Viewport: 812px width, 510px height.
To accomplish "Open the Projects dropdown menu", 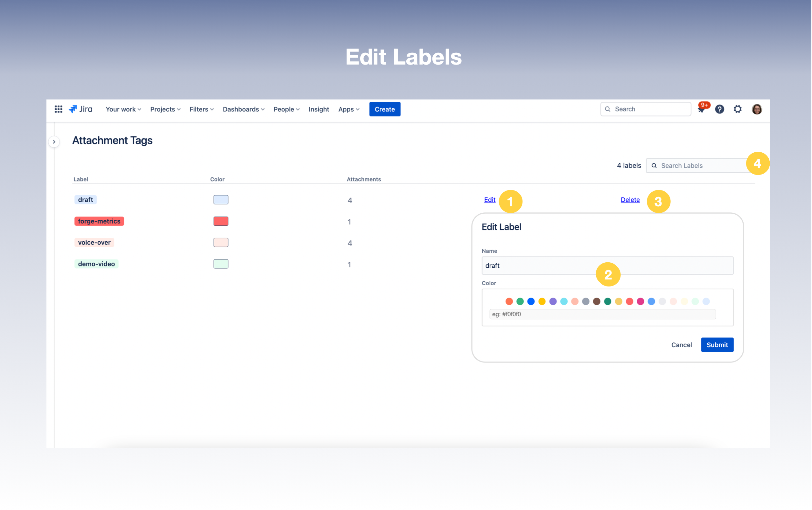I will (165, 109).
